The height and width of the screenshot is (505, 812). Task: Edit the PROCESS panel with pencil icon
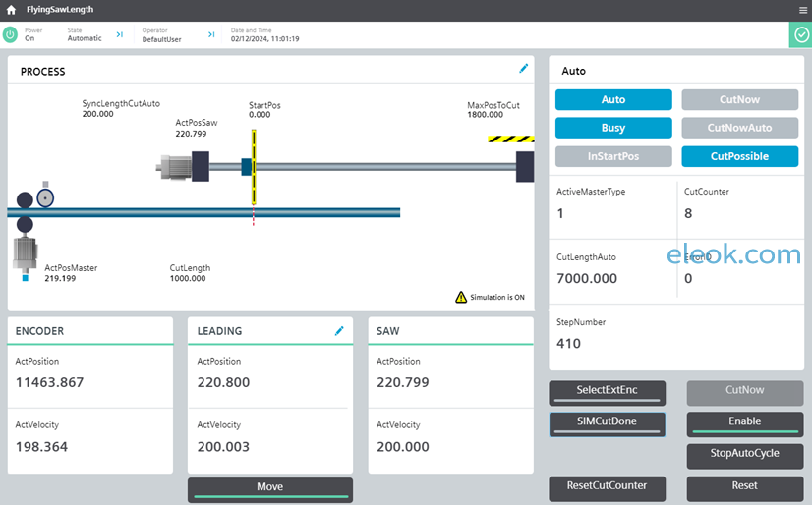click(x=524, y=69)
